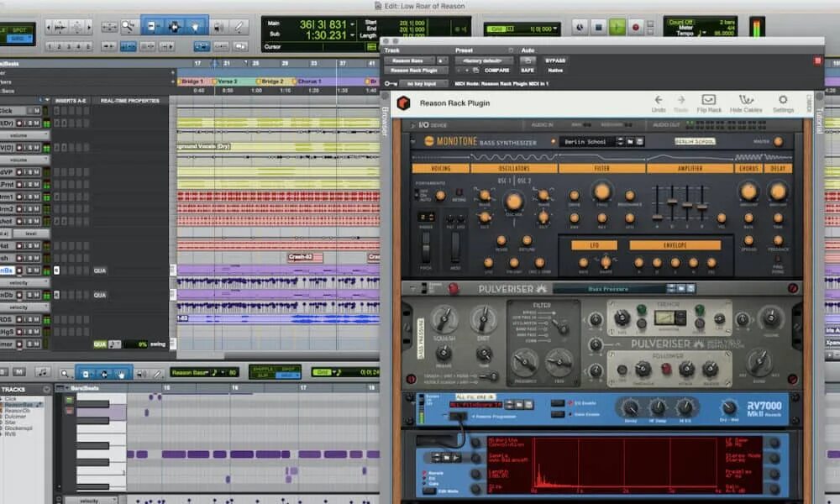Click Chorus section header on Monotone

(x=748, y=168)
